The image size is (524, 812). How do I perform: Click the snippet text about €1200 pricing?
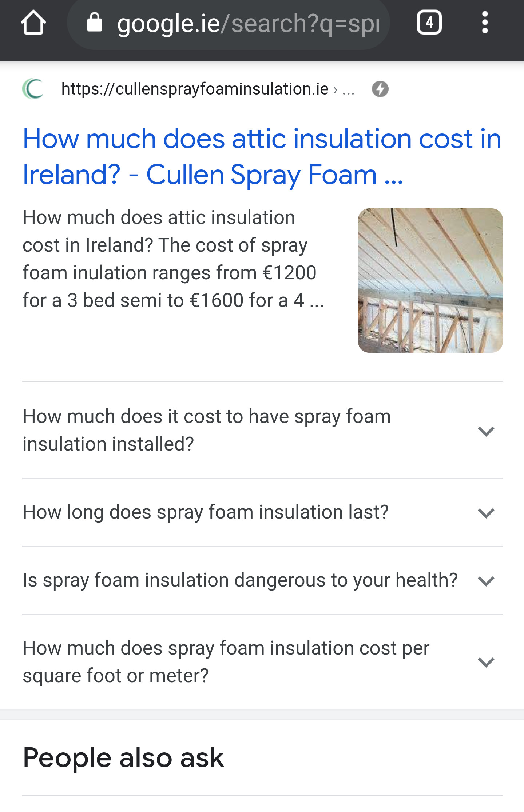(x=171, y=259)
